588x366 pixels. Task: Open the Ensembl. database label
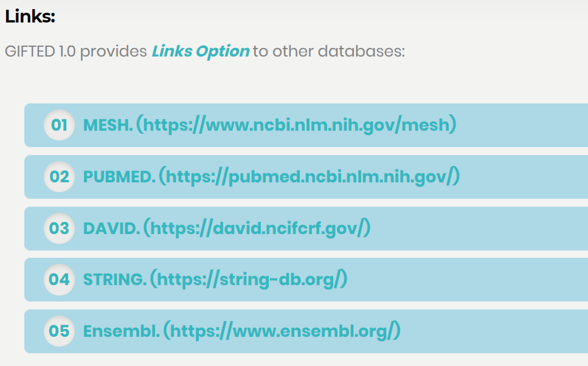tap(121, 331)
